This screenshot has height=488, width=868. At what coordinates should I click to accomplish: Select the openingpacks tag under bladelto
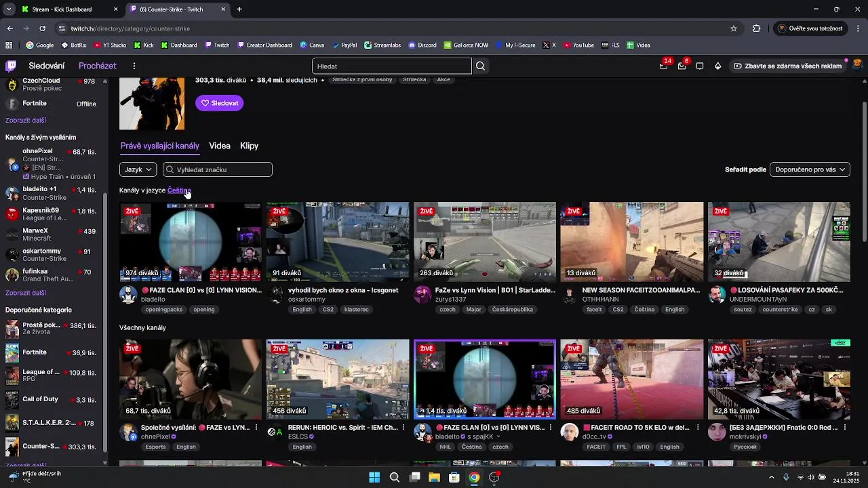coord(163,310)
